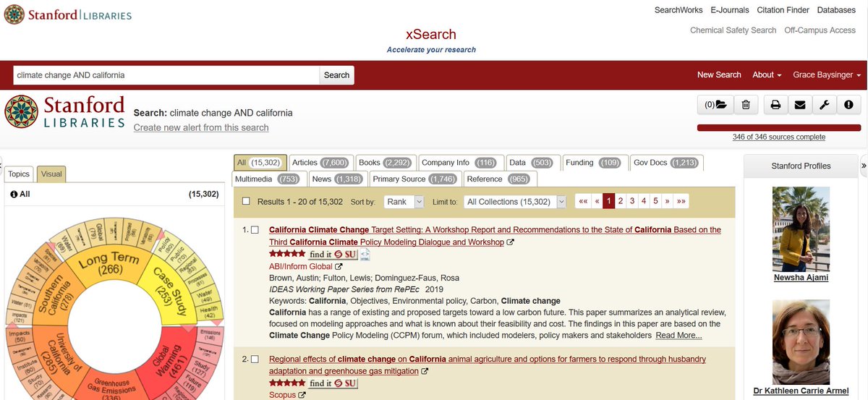Go to previous page with « button
This screenshot has height=400, width=868.
click(x=597, y=202)
